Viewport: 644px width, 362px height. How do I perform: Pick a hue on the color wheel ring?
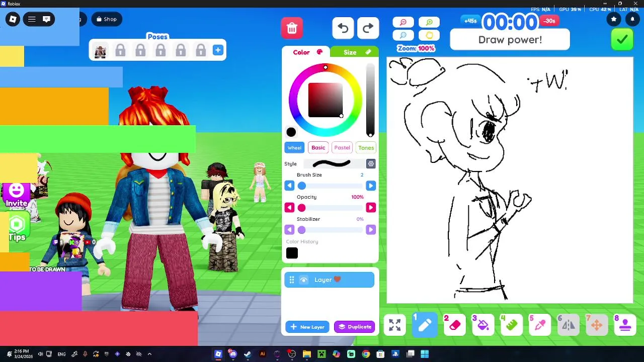coord(326,67)
